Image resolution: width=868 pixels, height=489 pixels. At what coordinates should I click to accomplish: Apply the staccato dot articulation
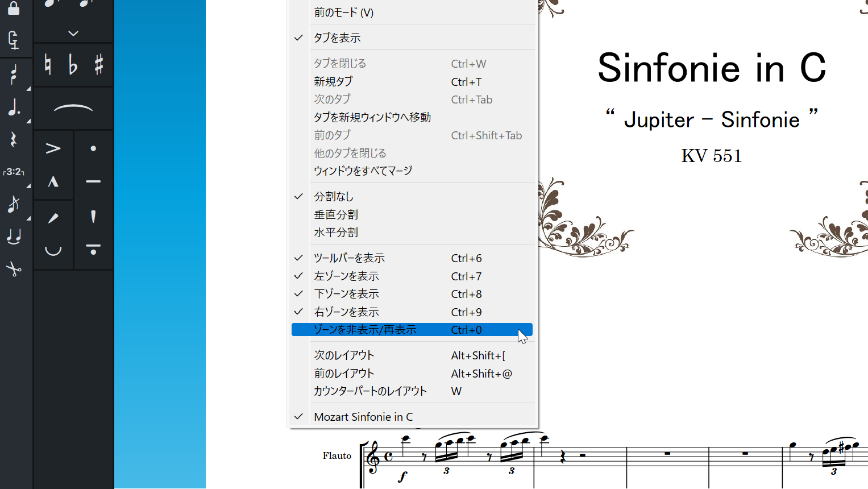[x=93, y=148]
